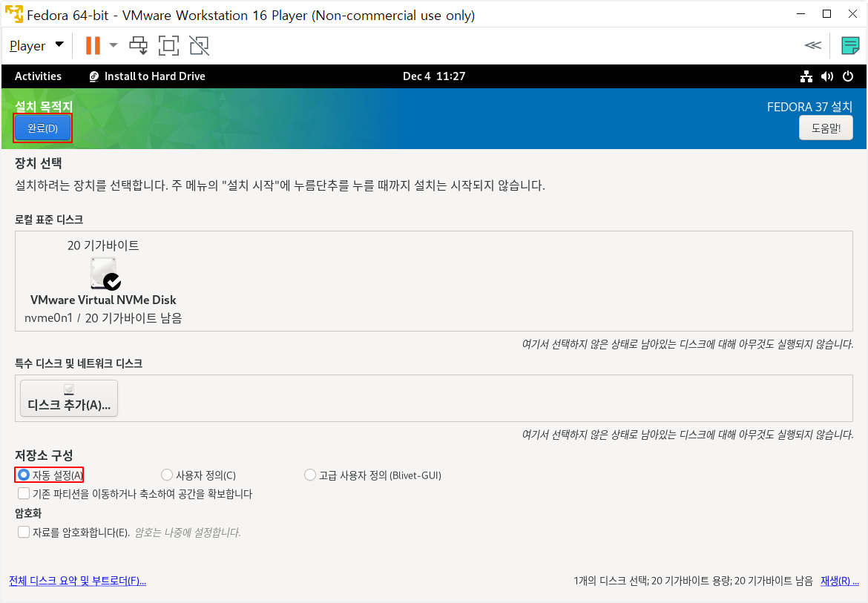
Task: Click the 완료(D) done button
Action: 42,128
